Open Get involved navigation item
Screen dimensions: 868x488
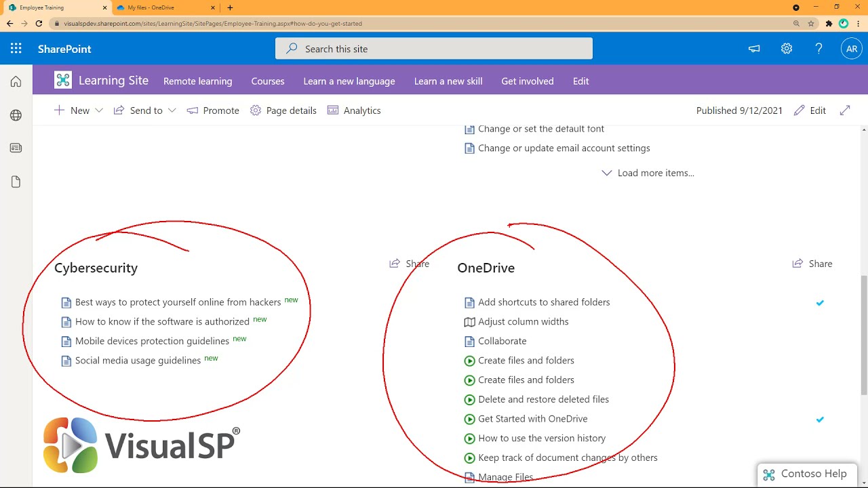(x=528, y=81)
